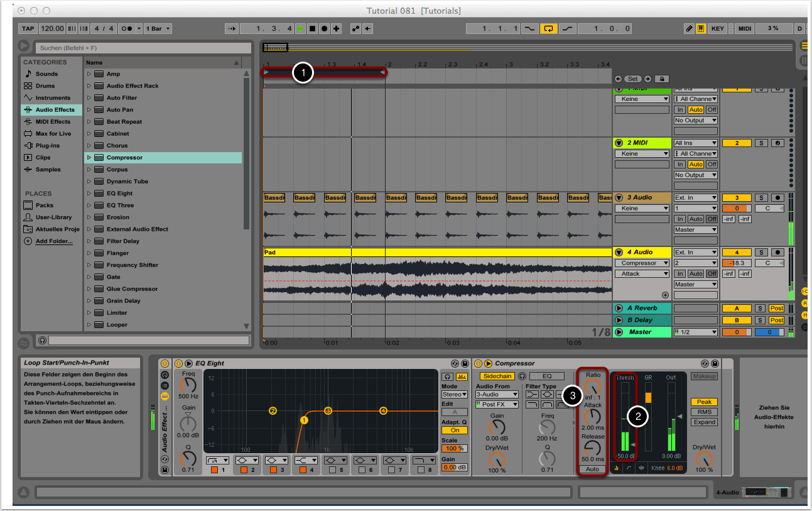Toggle the Loop switch in control bar
Screen dimensions: 812x511
549,29
